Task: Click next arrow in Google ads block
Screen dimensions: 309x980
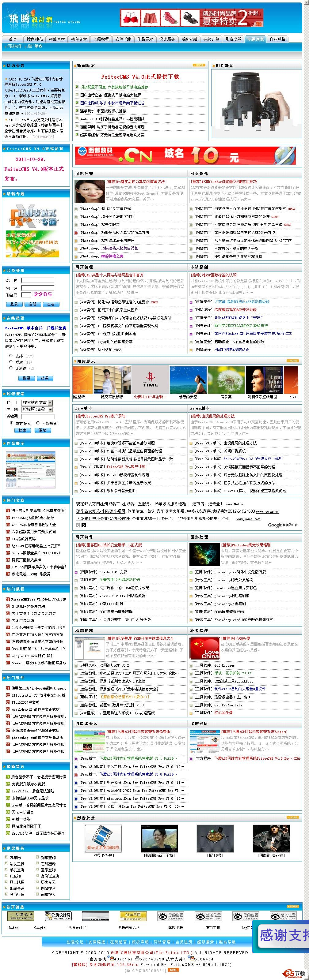Action: (x=84, y=525)
